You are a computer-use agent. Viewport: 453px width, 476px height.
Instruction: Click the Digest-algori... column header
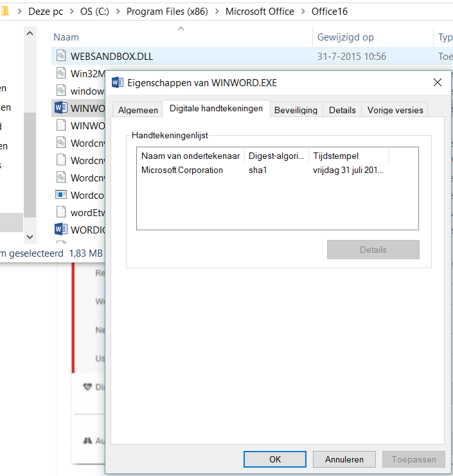pos(276,156)
